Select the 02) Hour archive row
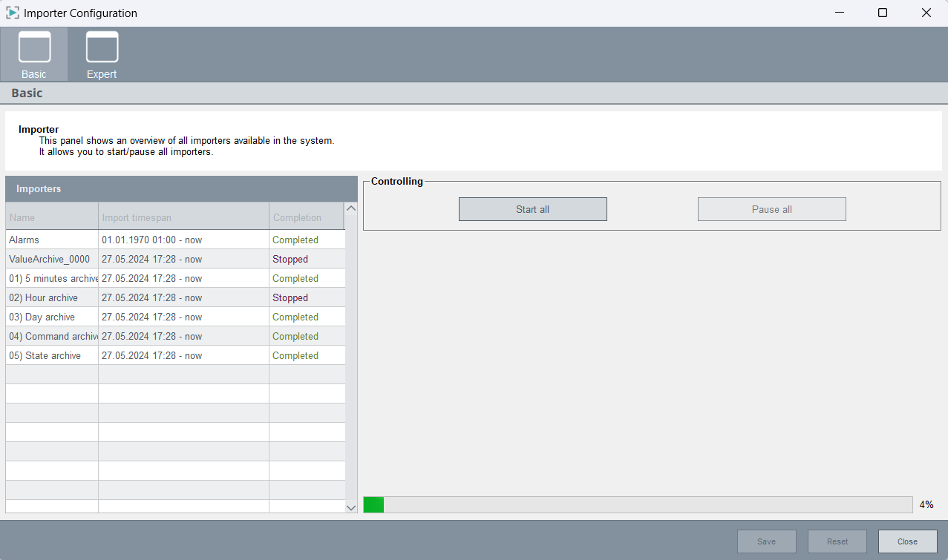This screenshot has width=948, height=560. point(52,297)
